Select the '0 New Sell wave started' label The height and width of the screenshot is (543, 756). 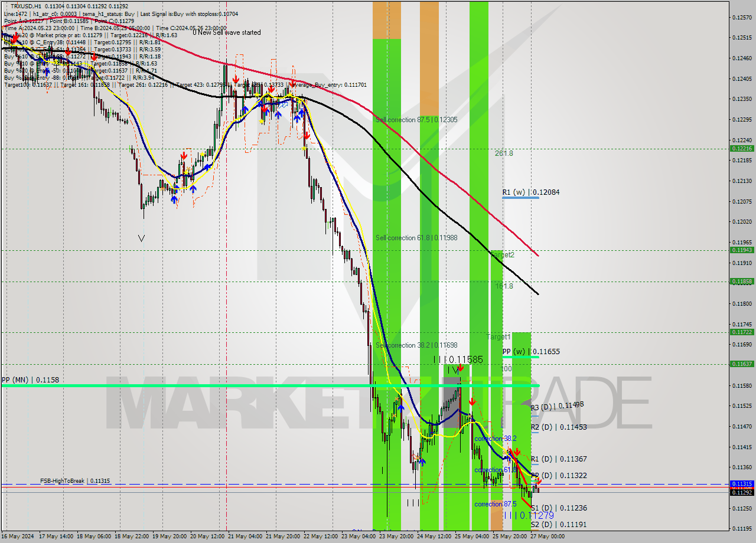coord(226,32)
